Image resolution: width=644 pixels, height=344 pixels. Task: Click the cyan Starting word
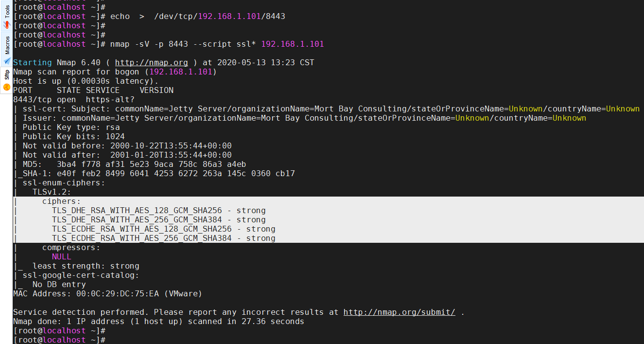click(32, 63)
